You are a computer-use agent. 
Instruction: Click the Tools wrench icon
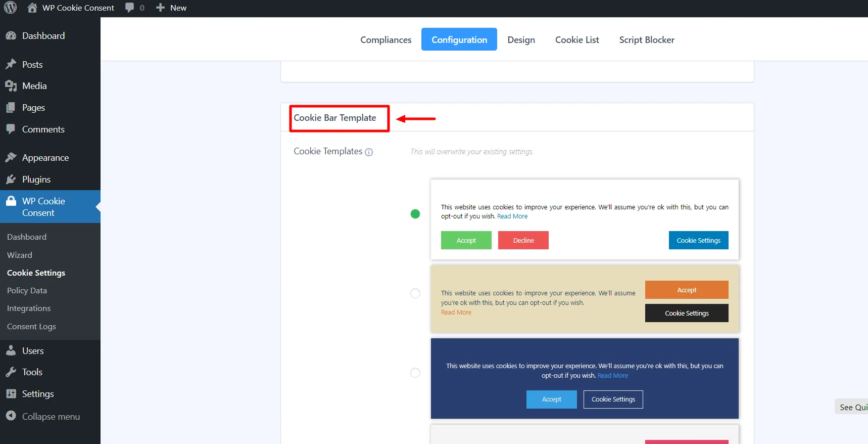pyautogui.click(x=11, y=372)
